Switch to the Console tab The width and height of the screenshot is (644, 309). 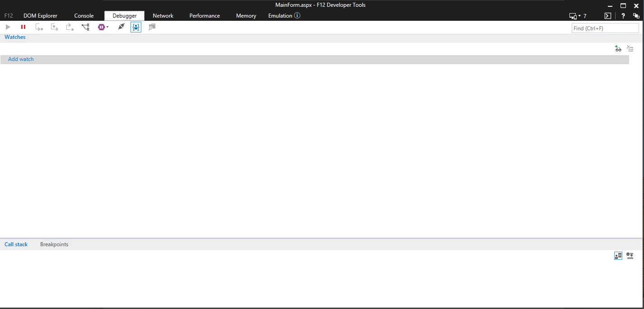84,16
